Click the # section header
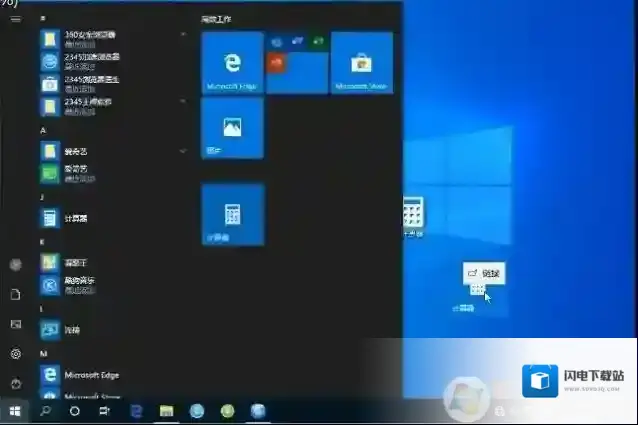Image resolution: width=638 pixels, height=425 pixels. 43,18
